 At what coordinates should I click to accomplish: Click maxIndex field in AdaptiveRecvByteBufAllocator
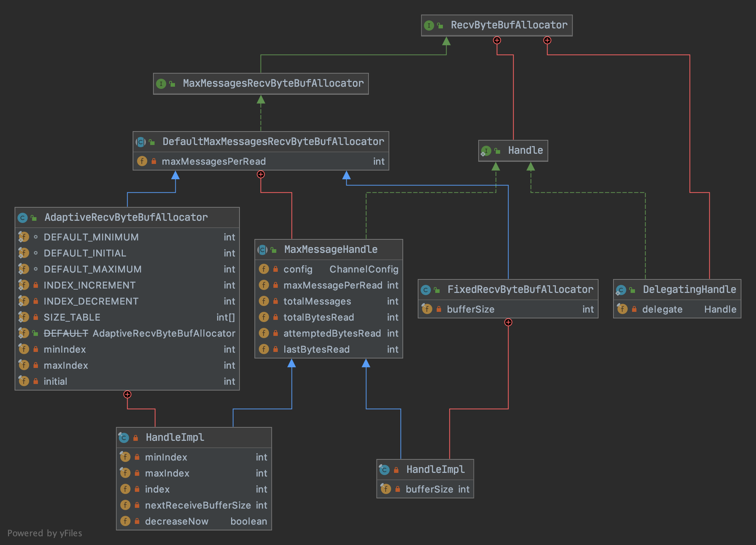(x=127, y=365)
